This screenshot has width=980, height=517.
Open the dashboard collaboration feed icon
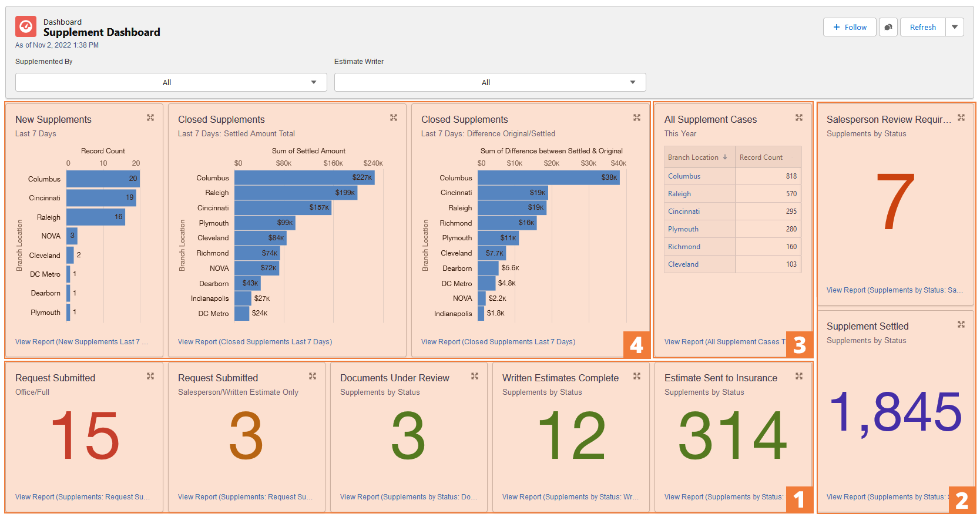point(888,28)
